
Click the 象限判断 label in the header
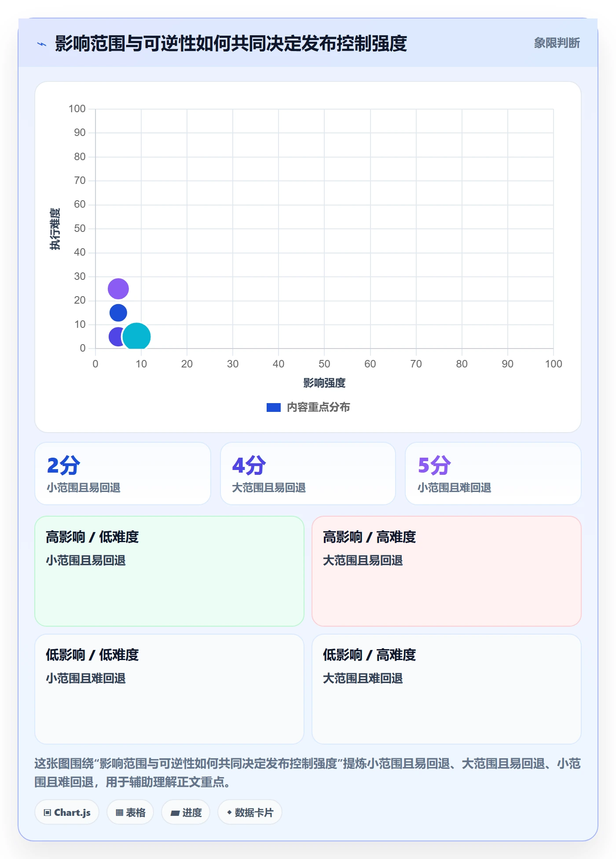(557, 43)
